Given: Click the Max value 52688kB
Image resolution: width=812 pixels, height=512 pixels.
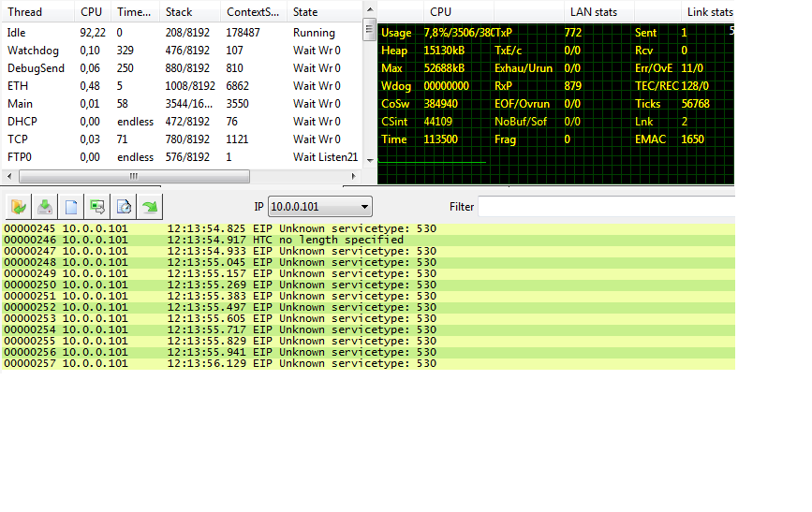Looking at the screenshot, I should tap(444, 67).
